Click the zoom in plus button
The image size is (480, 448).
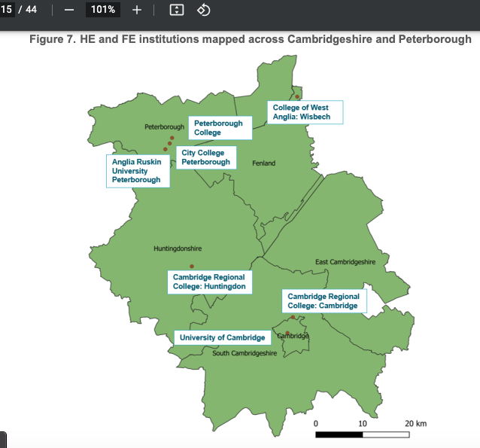click(137, 10)
